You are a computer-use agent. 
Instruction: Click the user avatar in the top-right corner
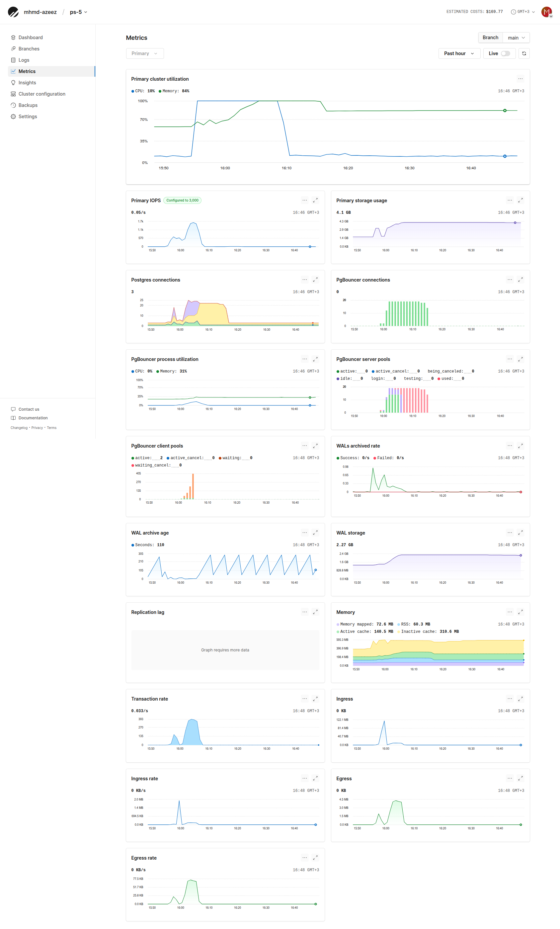pos(547,12)
